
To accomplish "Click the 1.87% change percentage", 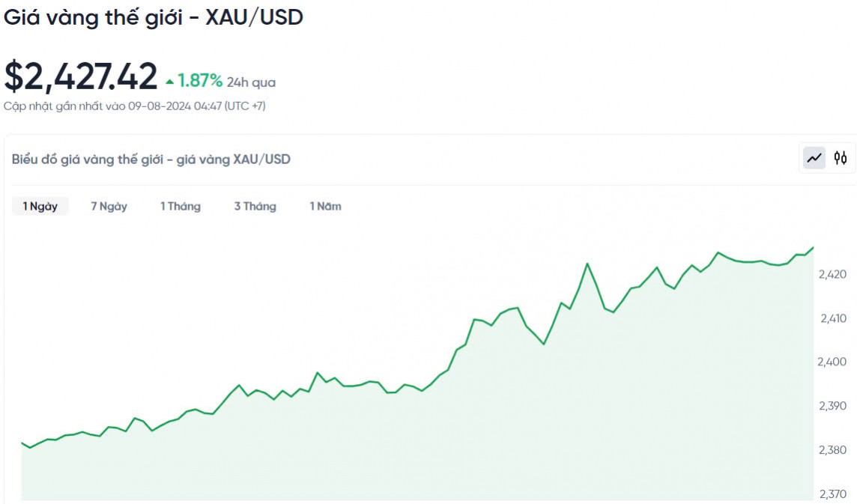I will click(200, 81).
